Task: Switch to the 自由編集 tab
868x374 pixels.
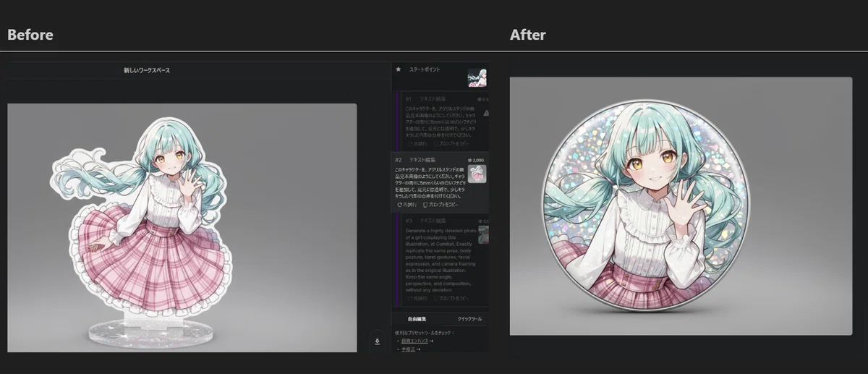Action: click(x=417, y=318)
